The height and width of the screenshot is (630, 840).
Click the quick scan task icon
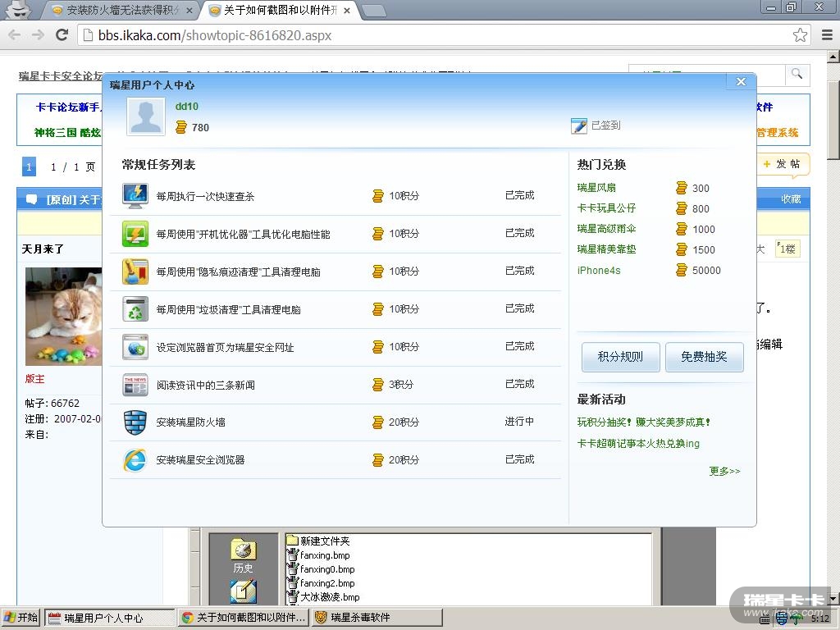[135, 195]
